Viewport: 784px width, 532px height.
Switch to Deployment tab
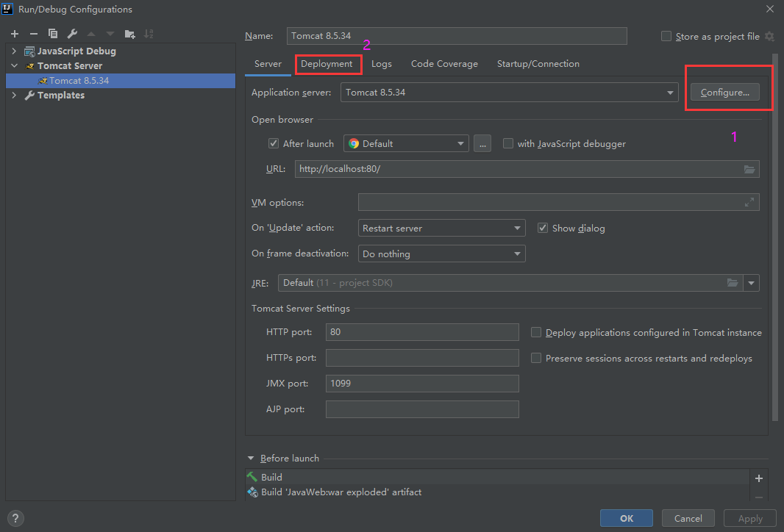coord(327,64)
